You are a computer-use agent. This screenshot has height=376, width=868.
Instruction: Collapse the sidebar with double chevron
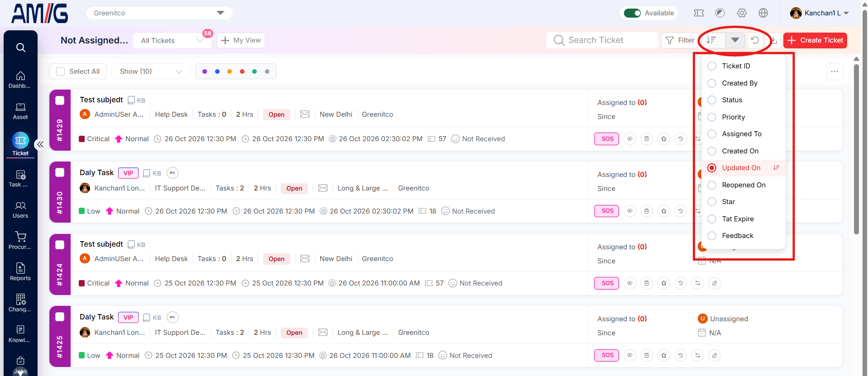[x=40, y=144]
